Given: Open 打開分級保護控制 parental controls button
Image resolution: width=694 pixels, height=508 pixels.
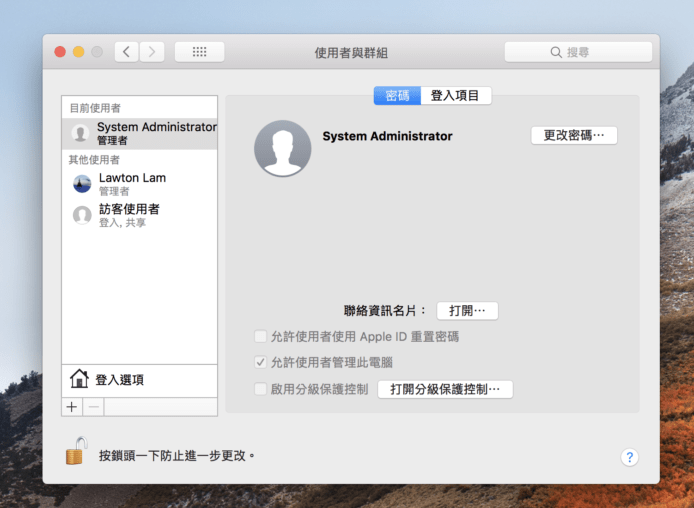Looking at the screenshot, I should [x=445, y=389].
